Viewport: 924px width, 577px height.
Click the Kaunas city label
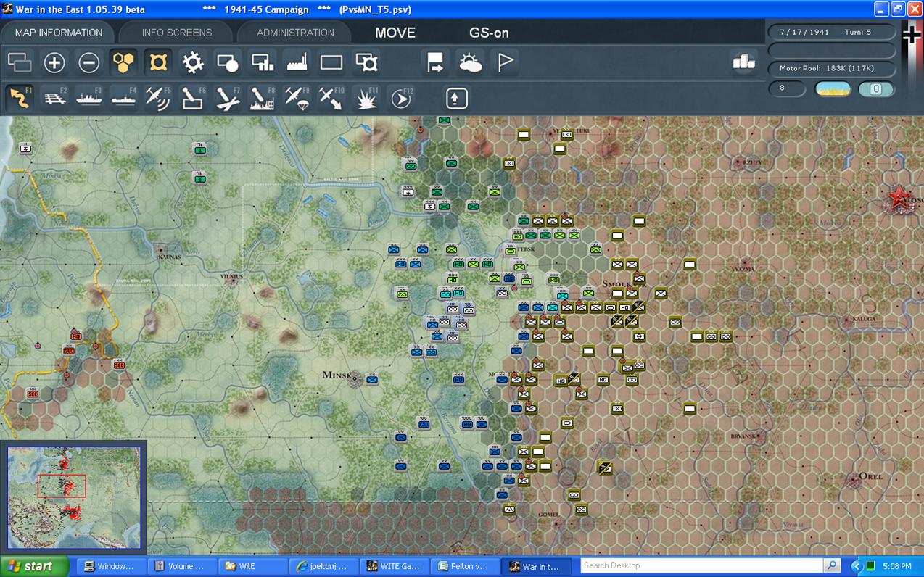point(170,257)
